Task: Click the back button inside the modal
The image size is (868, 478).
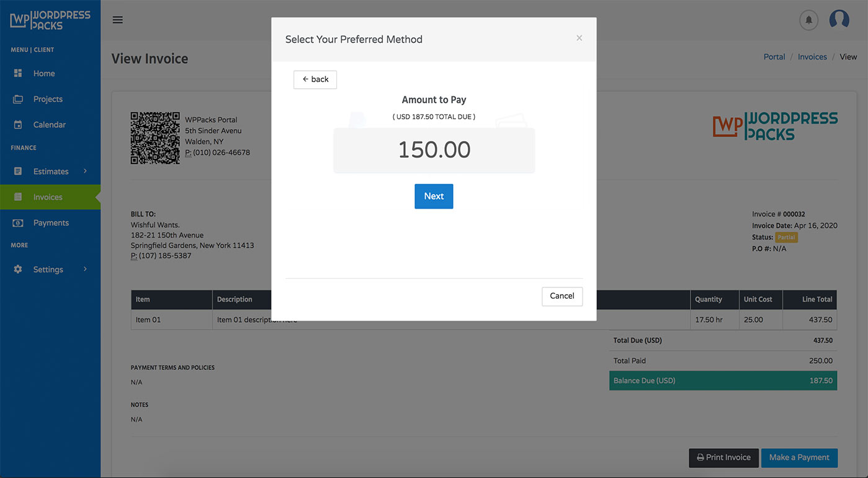Action: 315,79
